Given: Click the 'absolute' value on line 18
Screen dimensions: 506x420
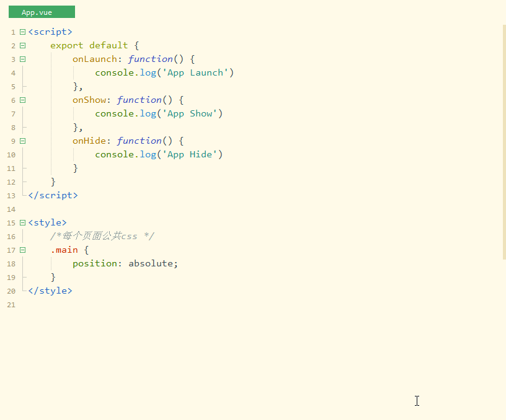Looking at the screenshot, I should 151,263.
